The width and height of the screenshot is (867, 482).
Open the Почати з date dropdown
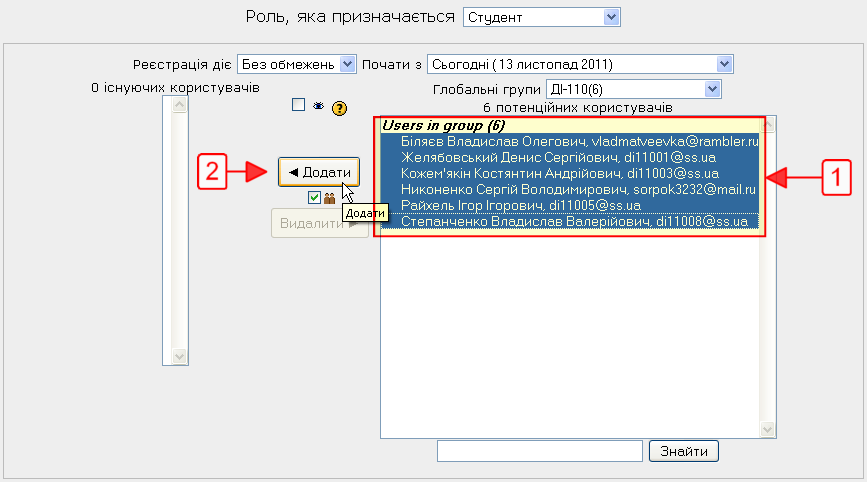(x=580, y=64)
